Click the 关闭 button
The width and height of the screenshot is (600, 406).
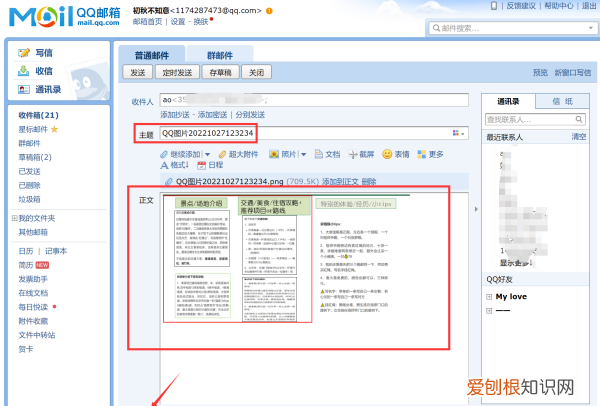point(256,72)
